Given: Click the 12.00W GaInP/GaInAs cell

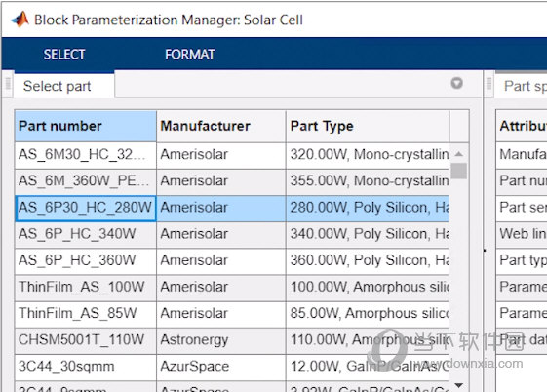Looking at the screenshot, I should [368, 367].
